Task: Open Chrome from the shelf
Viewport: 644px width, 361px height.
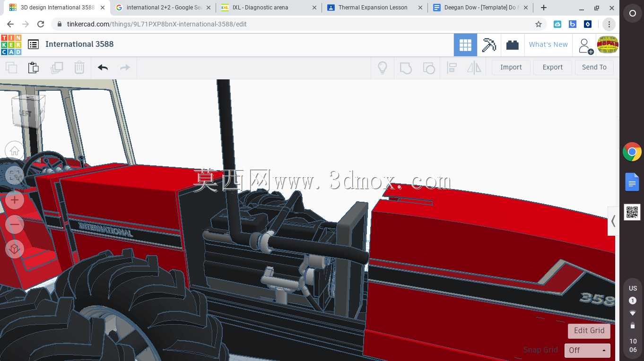Action: coord(632,152)
